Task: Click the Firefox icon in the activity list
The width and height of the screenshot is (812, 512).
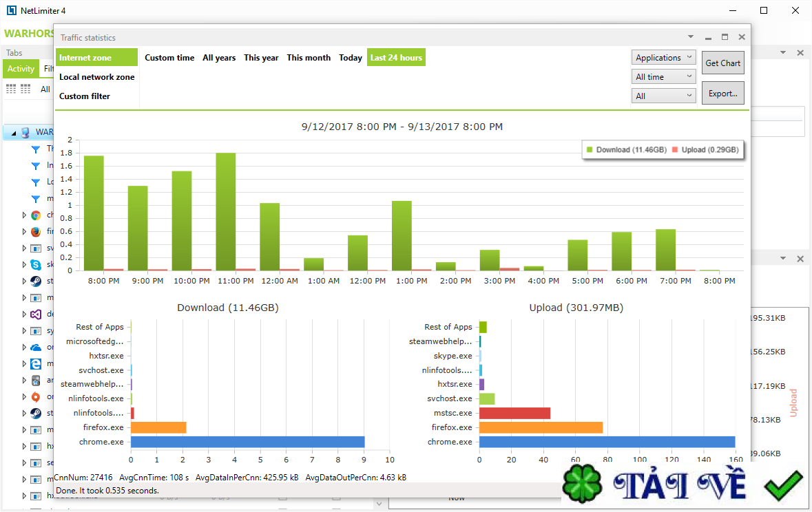Action: 36,232
